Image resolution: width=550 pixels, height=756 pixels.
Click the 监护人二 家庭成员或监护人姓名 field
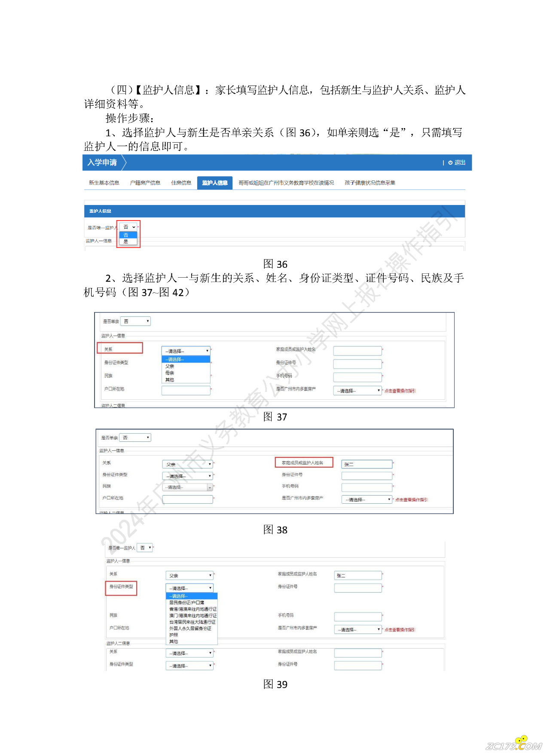click(358, 653)
